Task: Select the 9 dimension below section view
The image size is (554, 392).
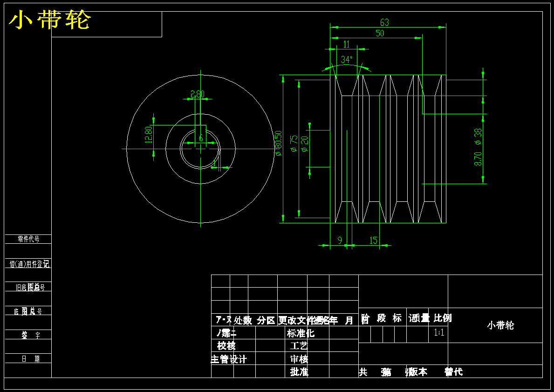Action: [340, 241]
